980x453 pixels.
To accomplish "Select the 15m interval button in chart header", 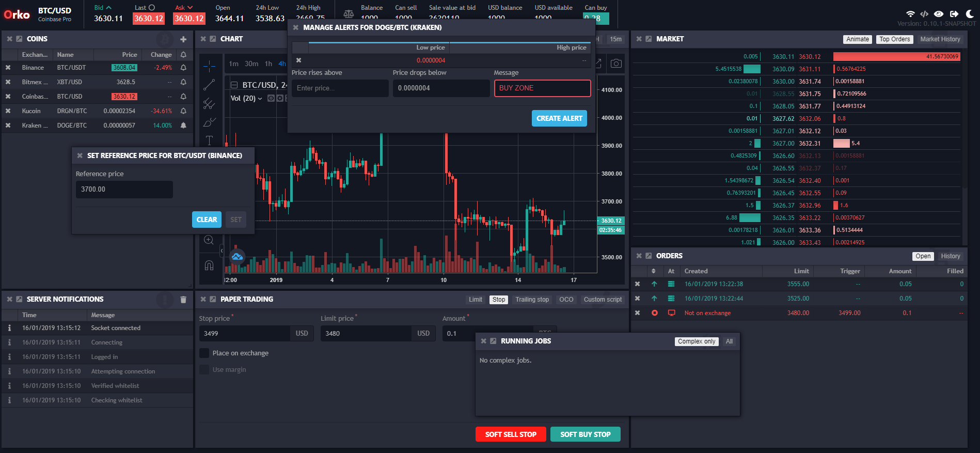I will pos(616,39).
